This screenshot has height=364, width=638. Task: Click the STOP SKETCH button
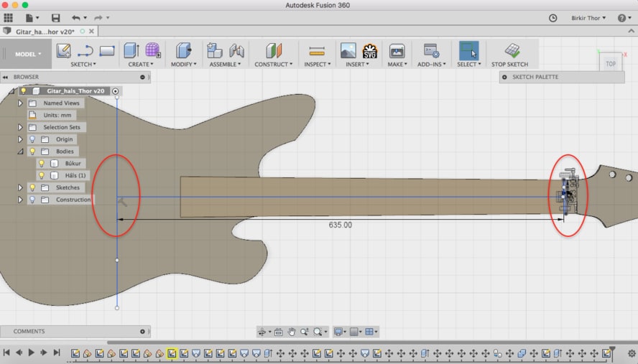[x=509, y=54]
